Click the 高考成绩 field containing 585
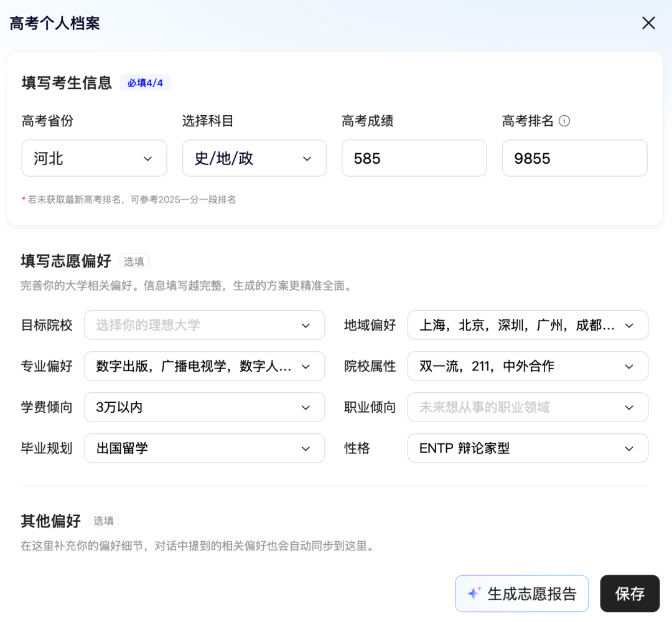 414,158
